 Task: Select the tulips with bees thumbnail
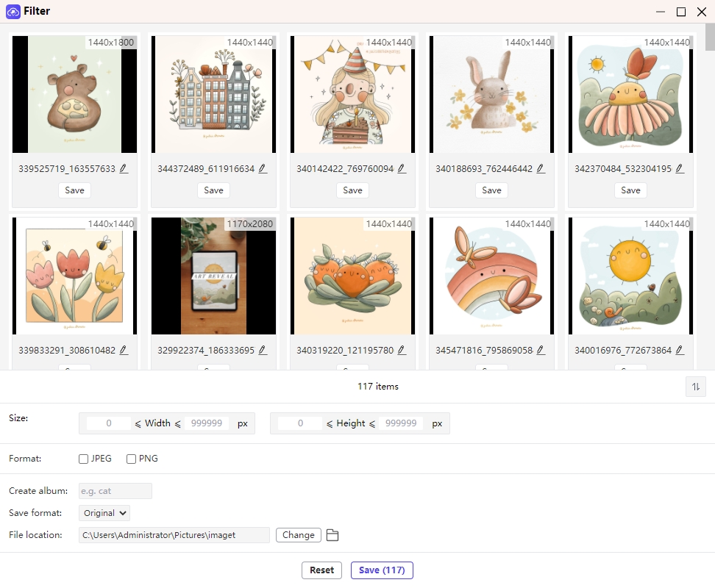(75, 276)
